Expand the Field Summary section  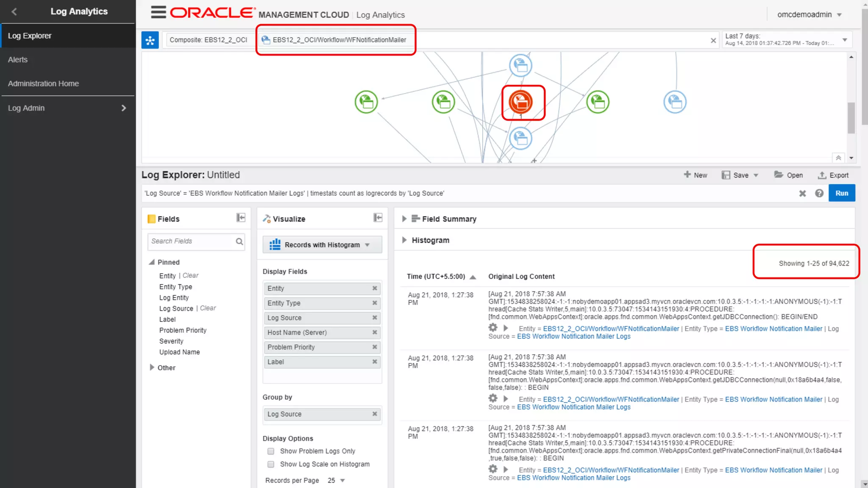[404, 219]
